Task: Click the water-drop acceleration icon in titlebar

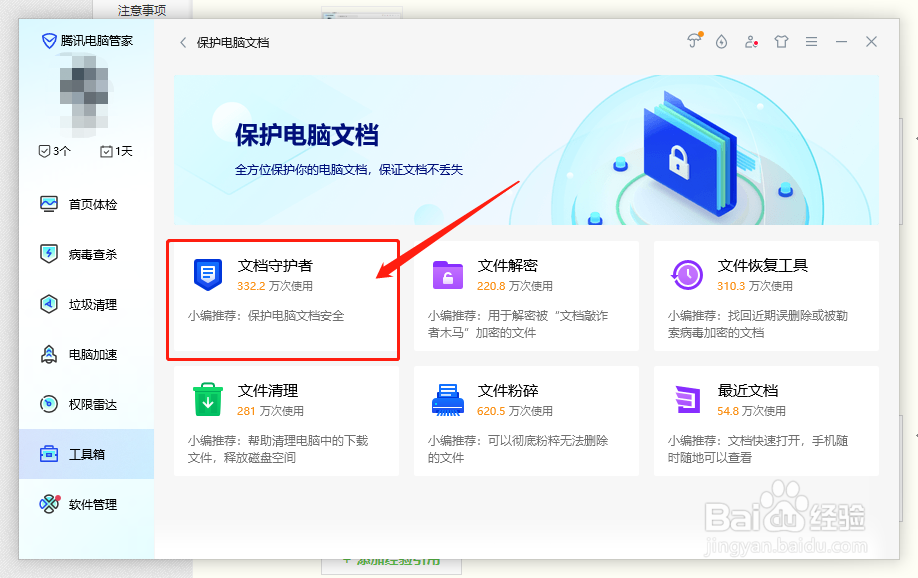Action: pyautogui.click(x=721, y=41)
